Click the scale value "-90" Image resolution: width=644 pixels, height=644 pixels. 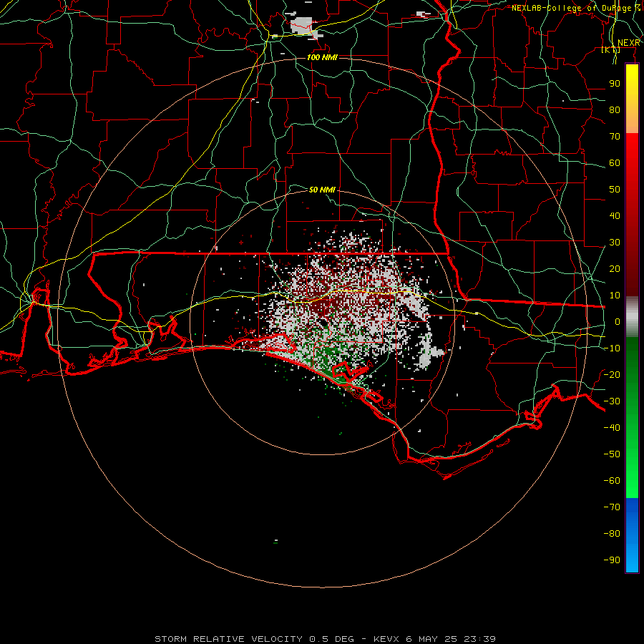point(612,560)
